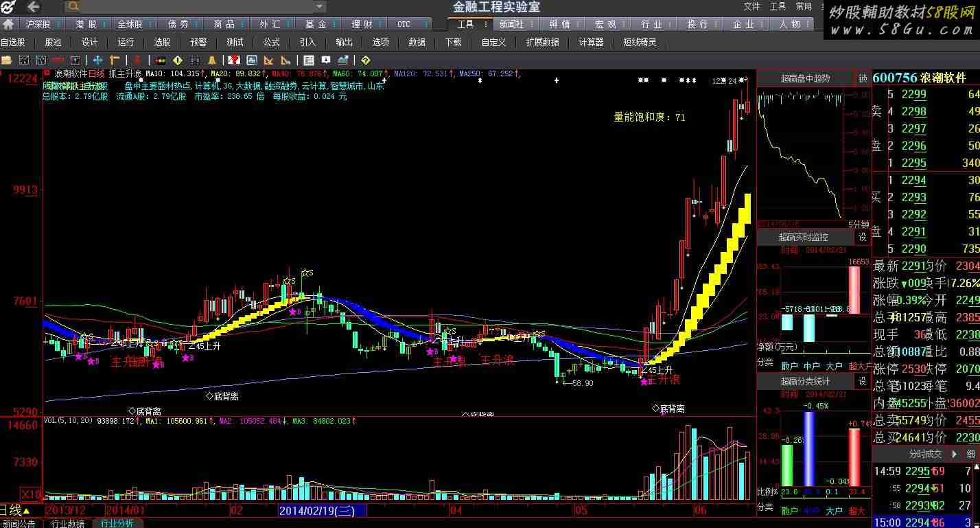This screenshot has height=528, width=980.
Task: Expand the 日线 period selector arrow
Action: [26, 511]
